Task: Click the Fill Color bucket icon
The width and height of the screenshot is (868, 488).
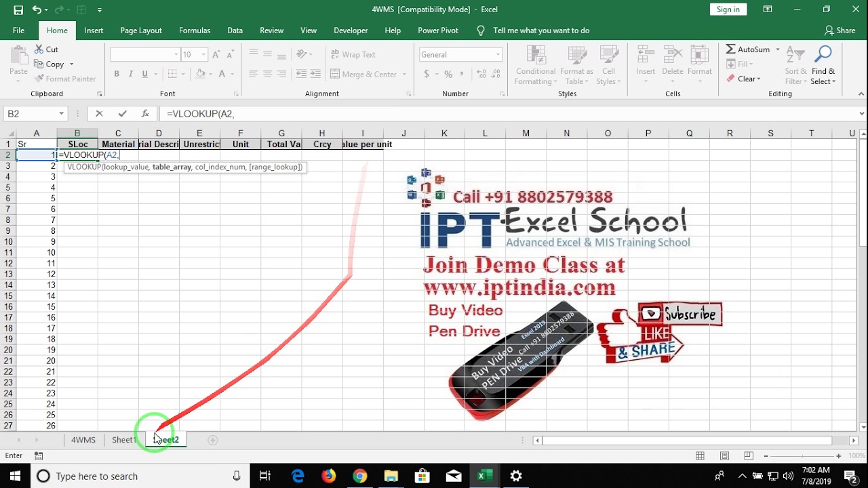Action: (200, 74)
